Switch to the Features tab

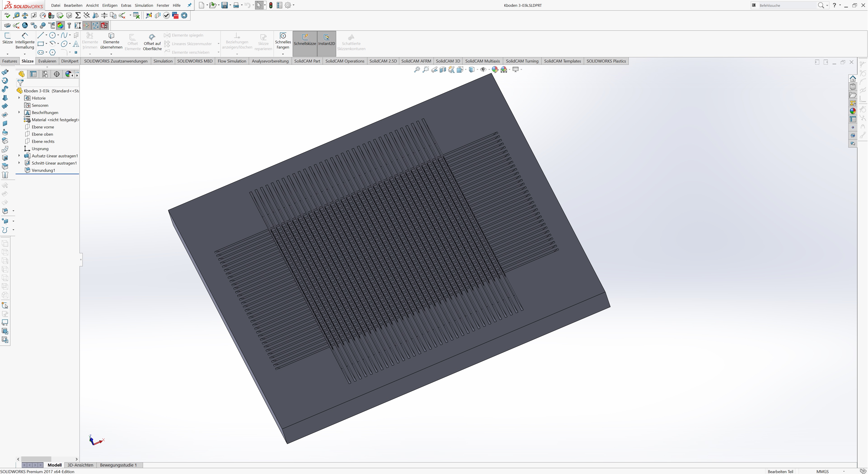click(x=9, y=61)
